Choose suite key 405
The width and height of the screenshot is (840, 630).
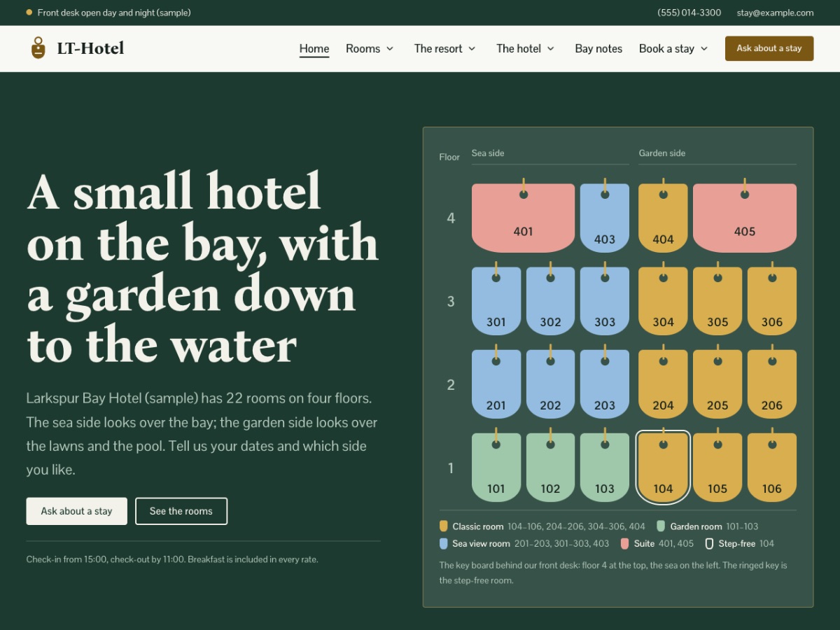745,218
